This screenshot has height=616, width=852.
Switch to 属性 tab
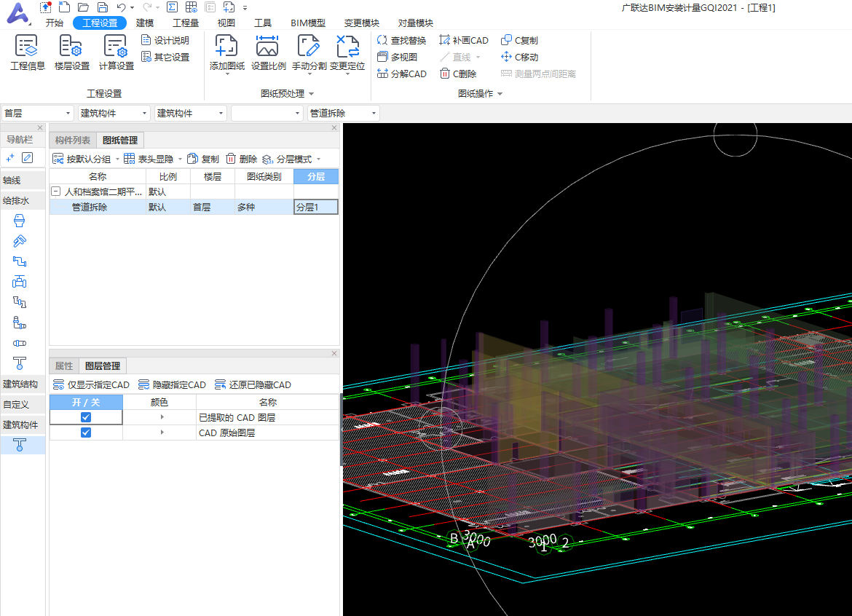click(x=64, y=366)
